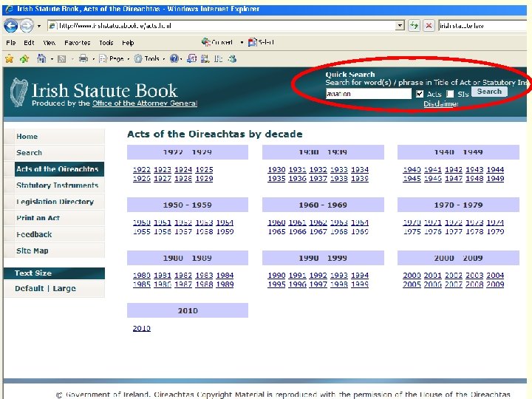This screenshot has width=532, height=399.
Task: Open the Disclaimer link
Action: (x=440, y=104)
